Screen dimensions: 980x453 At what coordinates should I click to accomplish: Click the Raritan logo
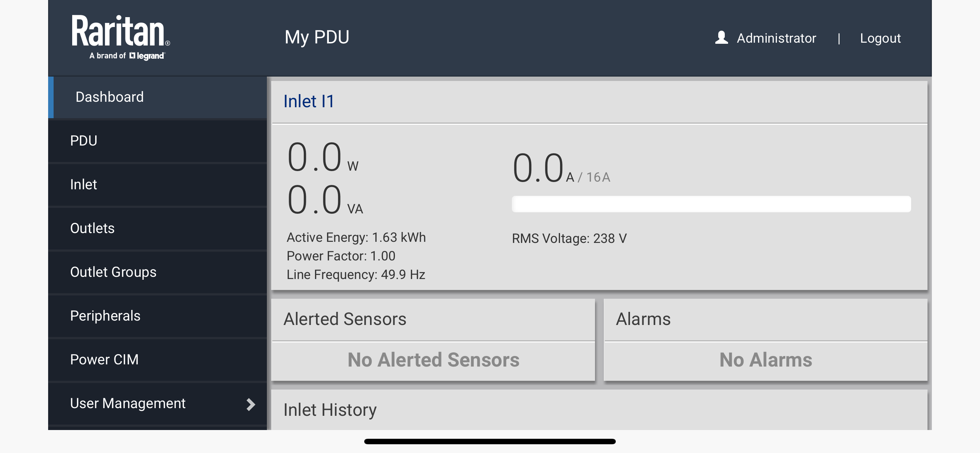point(121,37)
